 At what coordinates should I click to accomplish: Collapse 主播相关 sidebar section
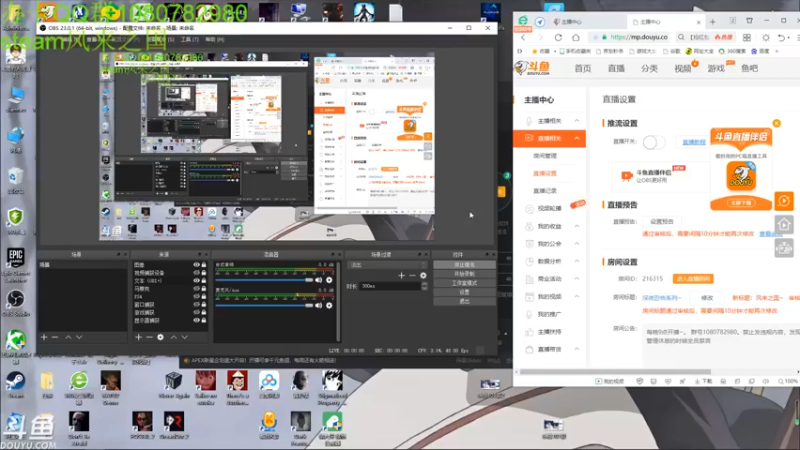click(x=577, y=121)
